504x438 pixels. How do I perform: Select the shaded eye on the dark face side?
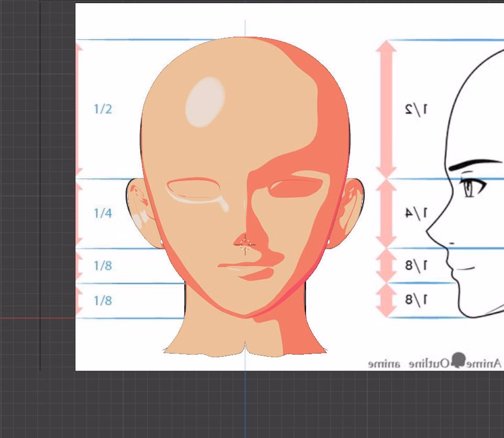pos(295,188)
